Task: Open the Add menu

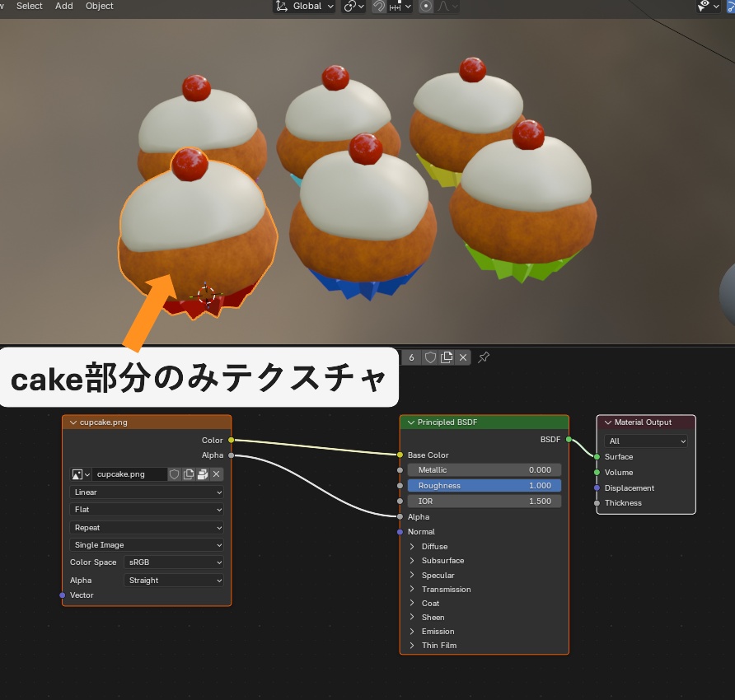Action: [63, 6]
